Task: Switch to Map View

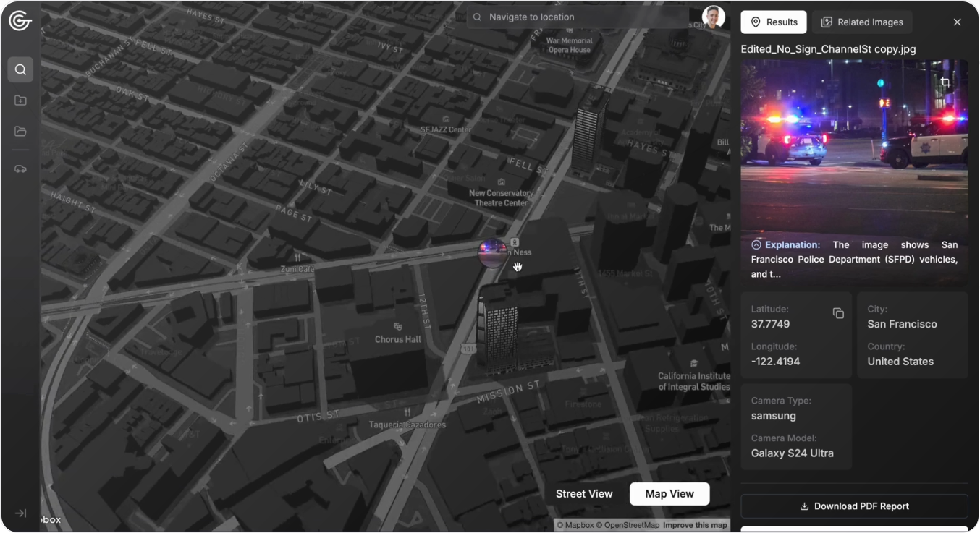Action: coord(669,494)
